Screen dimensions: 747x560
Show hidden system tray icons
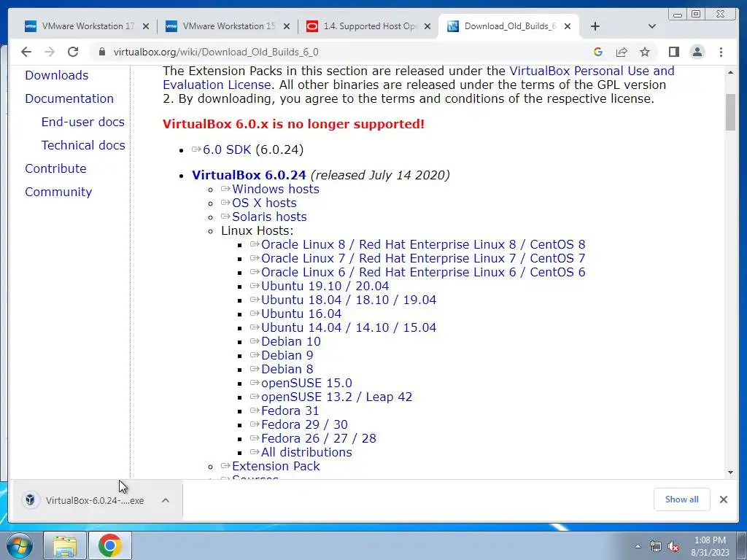[x=638, y=546]
